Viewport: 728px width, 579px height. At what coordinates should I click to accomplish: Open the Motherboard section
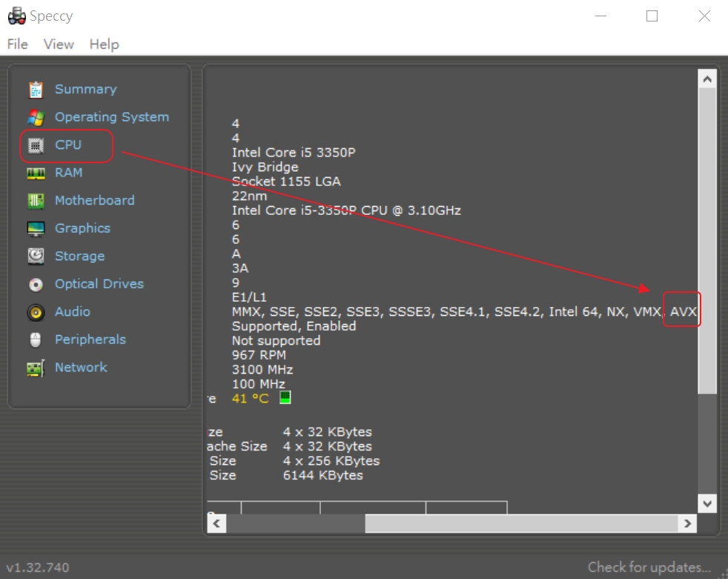tap(95, 201)
